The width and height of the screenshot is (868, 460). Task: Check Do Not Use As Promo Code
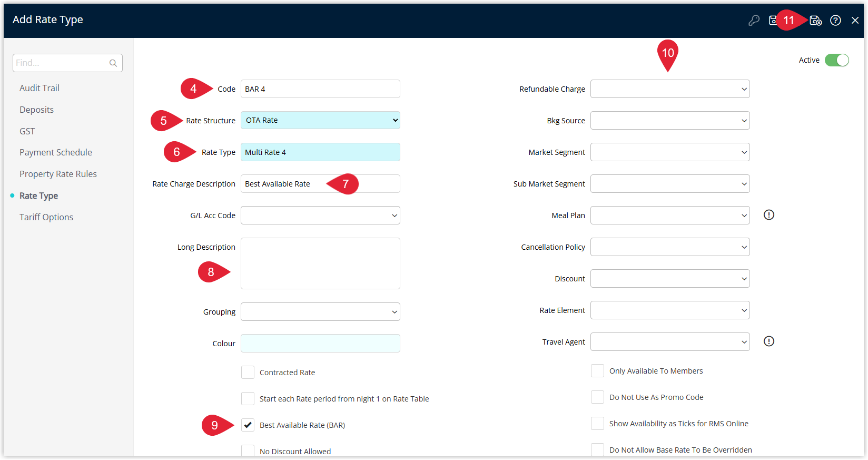tap(597, 397)
